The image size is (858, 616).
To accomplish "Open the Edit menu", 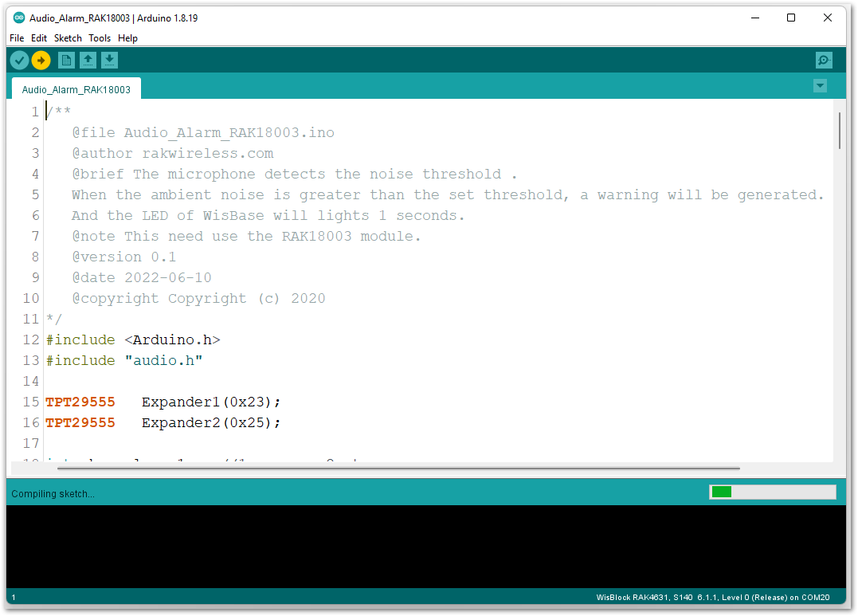I will tap(39, 38).
